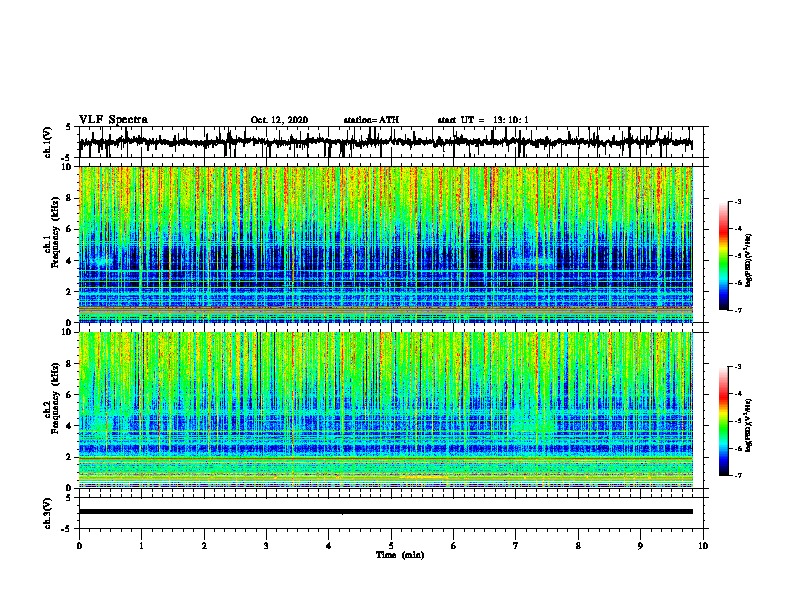
Task: Click the "5" tick of ch.1(V) axis
Action: point(68,127)
